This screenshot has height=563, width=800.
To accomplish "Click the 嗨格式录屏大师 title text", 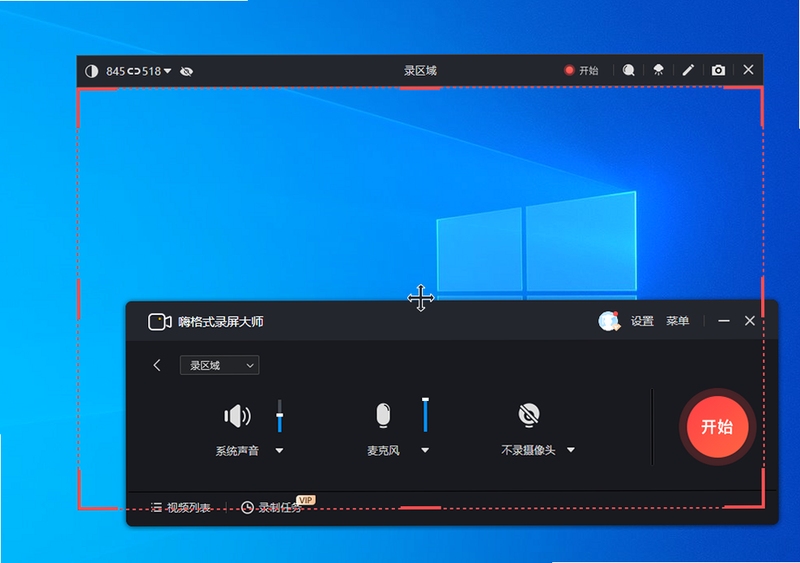I will (x=221, y=322).
